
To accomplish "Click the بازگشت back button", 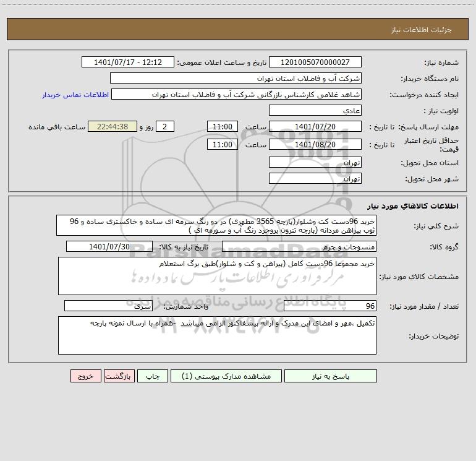I will click(x=119, y=376).
